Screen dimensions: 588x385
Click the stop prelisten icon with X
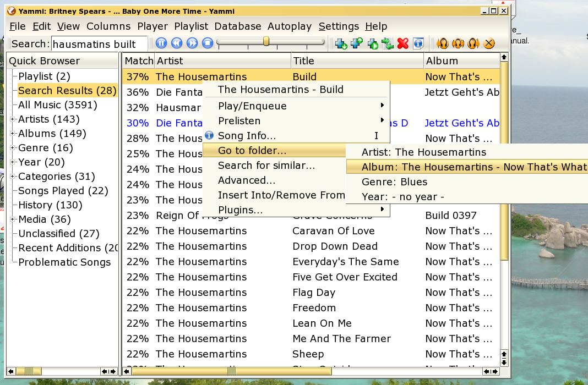[488, 43]
